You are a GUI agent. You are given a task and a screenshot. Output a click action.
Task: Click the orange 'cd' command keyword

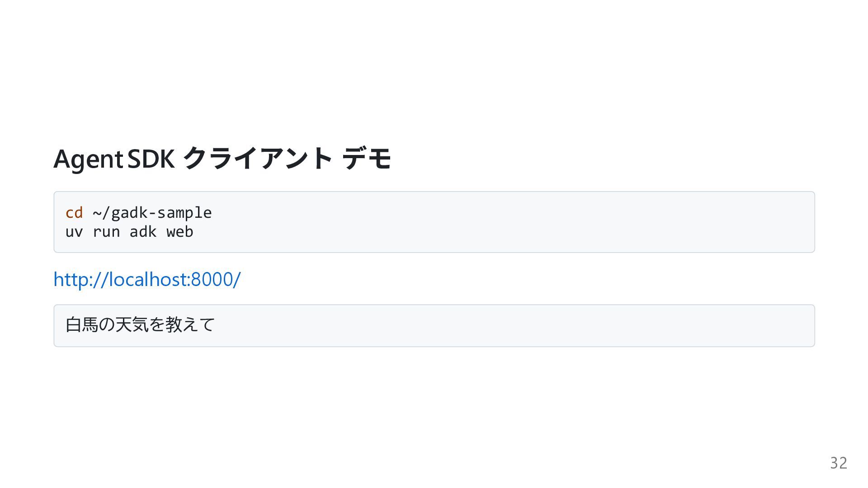74,213
